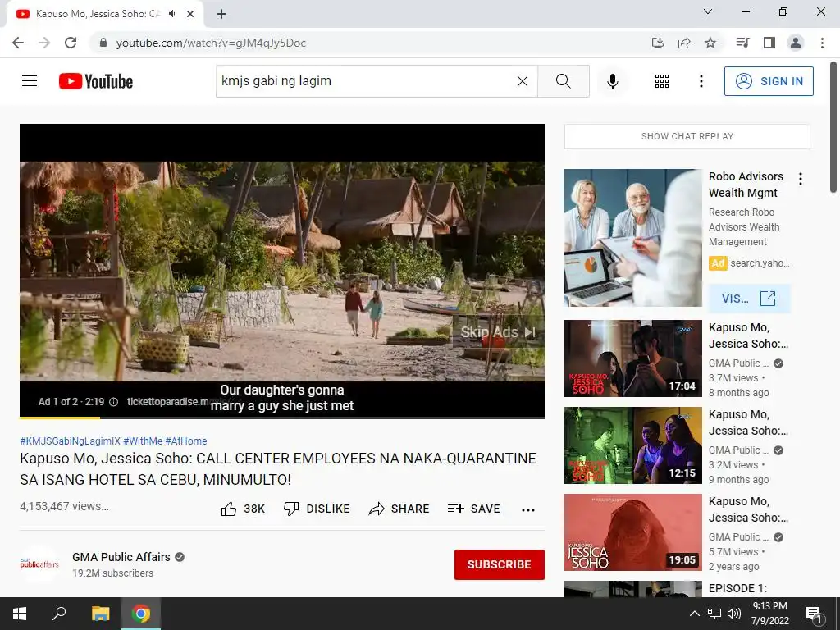Open hashtag #WithMe
840x630 pixels.
coord(143,441)
